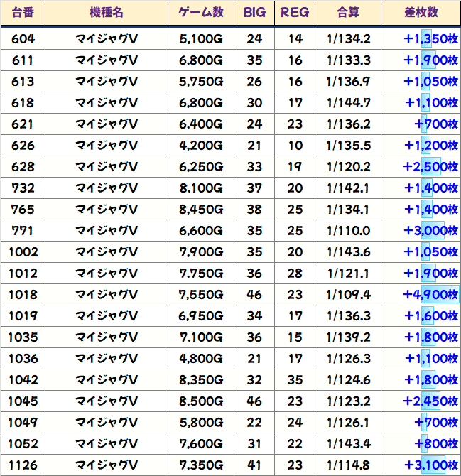This screenshot has height=476, width=461.
Task: Click the +2,500枚 difference cell
Action: pyautogui.click(x=421, y=167)
